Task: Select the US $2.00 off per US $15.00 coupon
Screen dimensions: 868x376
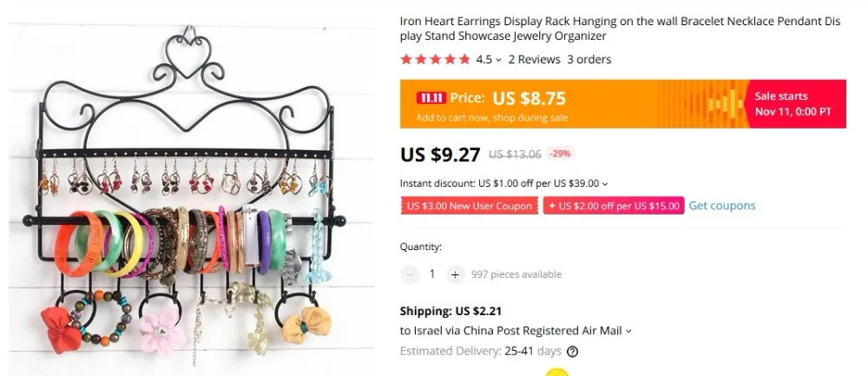Action: click(614, 206)
